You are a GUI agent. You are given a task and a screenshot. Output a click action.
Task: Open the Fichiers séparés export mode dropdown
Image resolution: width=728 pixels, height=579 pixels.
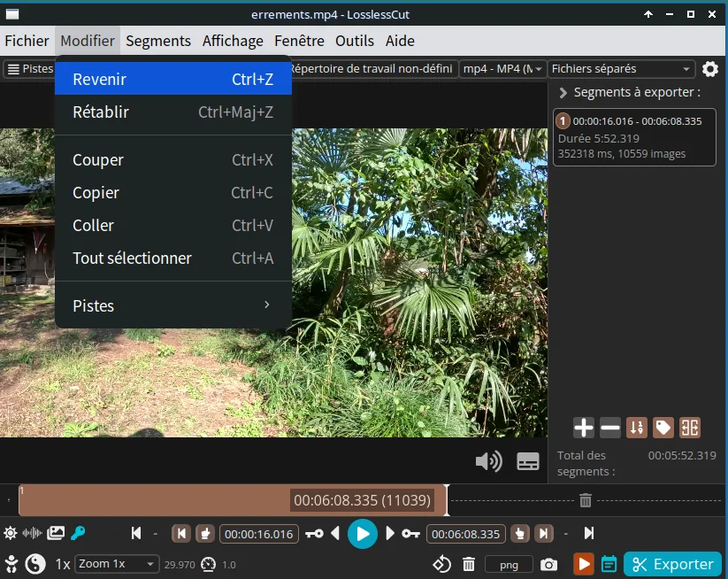pyautogui.click(x=621, y=69)
